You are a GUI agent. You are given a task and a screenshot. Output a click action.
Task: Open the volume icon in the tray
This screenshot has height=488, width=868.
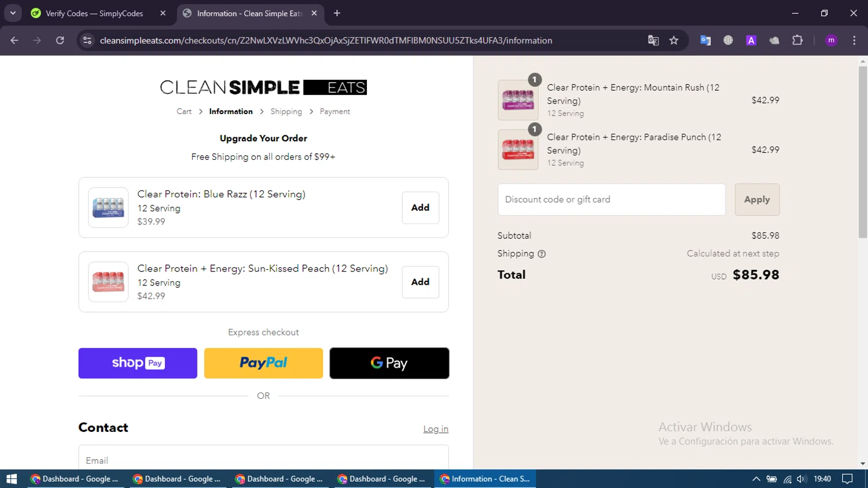(x=801, y=479)
